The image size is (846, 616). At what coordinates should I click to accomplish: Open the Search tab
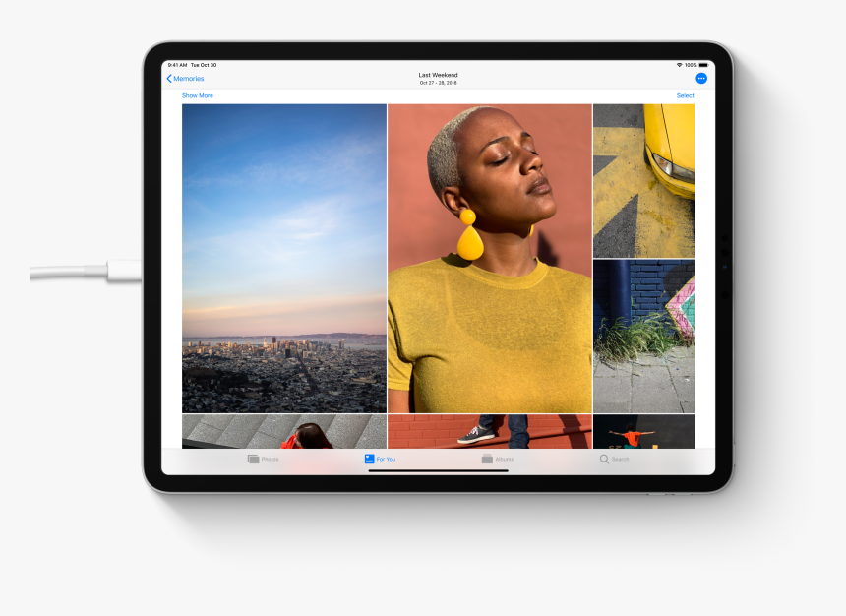tap(615, 459)
